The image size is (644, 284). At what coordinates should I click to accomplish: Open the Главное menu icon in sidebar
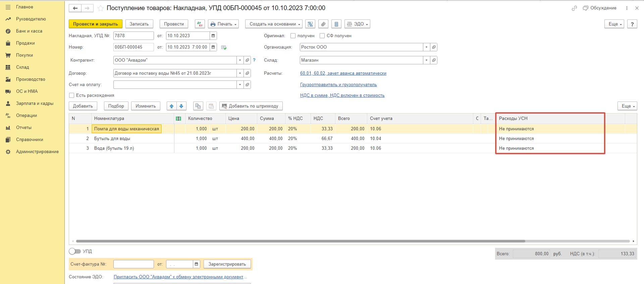(x=8, y=7)
